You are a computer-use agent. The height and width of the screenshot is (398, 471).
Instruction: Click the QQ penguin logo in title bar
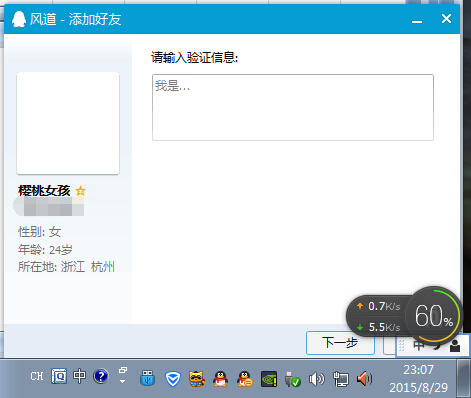pos(19,19)
